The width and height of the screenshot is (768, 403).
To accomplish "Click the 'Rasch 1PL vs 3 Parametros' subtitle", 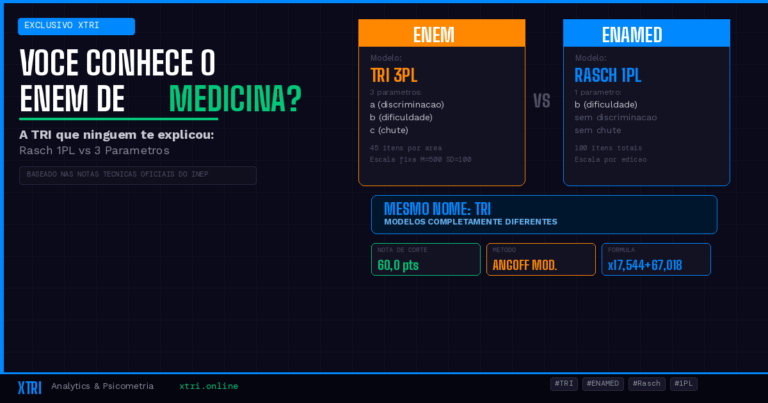I will coord(94,150).
